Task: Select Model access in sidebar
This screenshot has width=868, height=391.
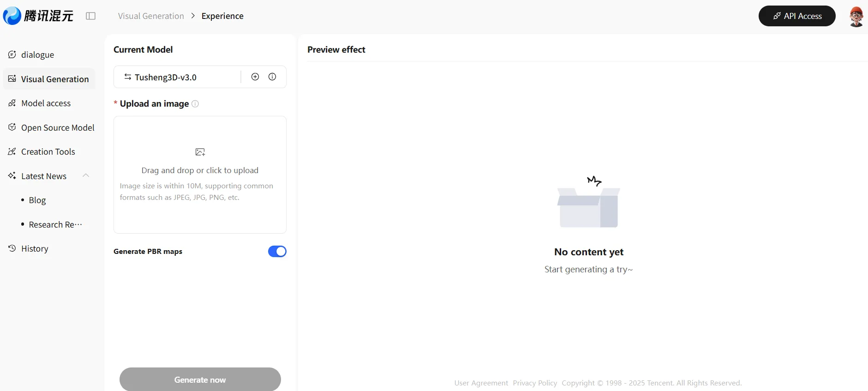Action: pyautogui.click(x=46, y=103)
